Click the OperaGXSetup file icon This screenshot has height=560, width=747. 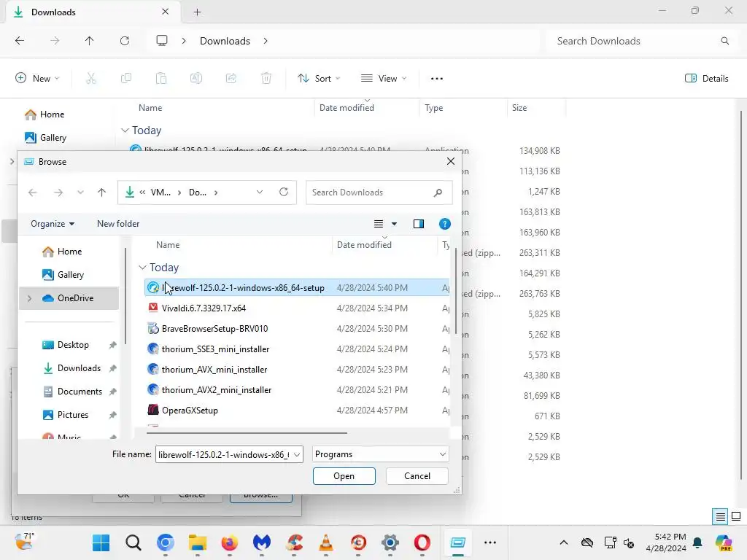(x=153, y=410)
